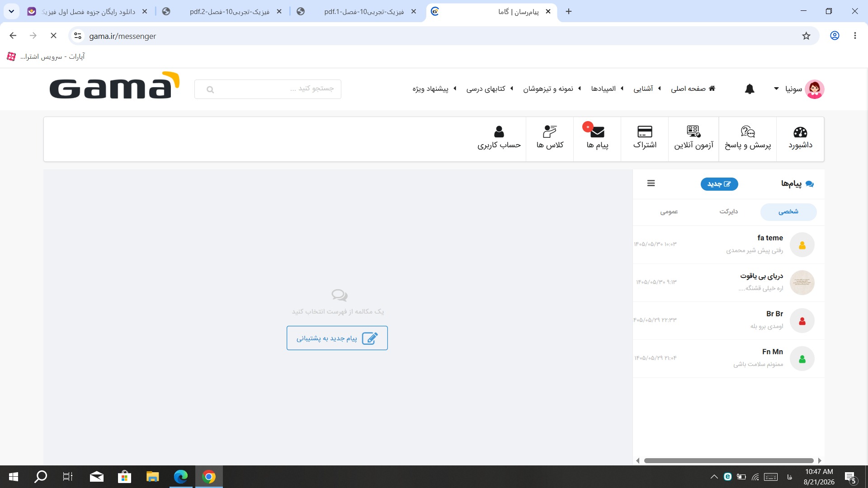
Task: Open the messages panel hamburger menu
Action: (651, 183)
